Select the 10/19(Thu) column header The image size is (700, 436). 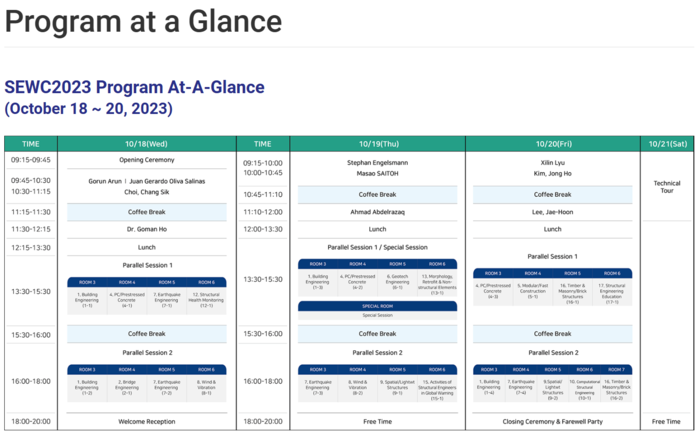(379, 143)
